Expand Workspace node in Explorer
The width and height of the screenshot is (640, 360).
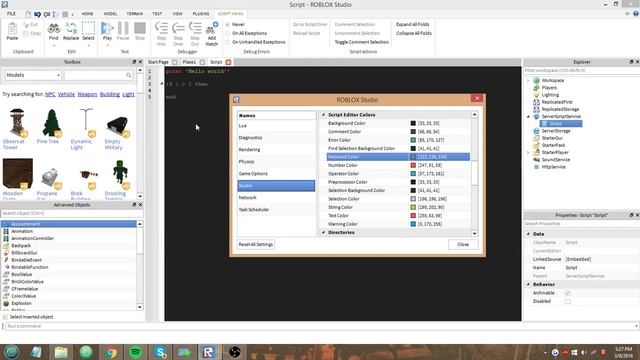(x=528, y=80)
